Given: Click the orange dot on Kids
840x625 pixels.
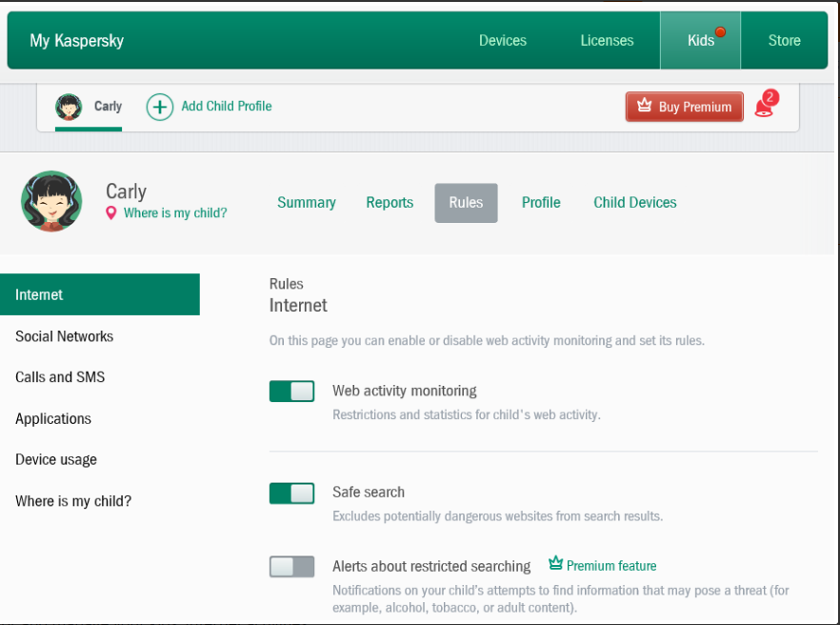Looking at the screenshot, I should pos(721,32).
